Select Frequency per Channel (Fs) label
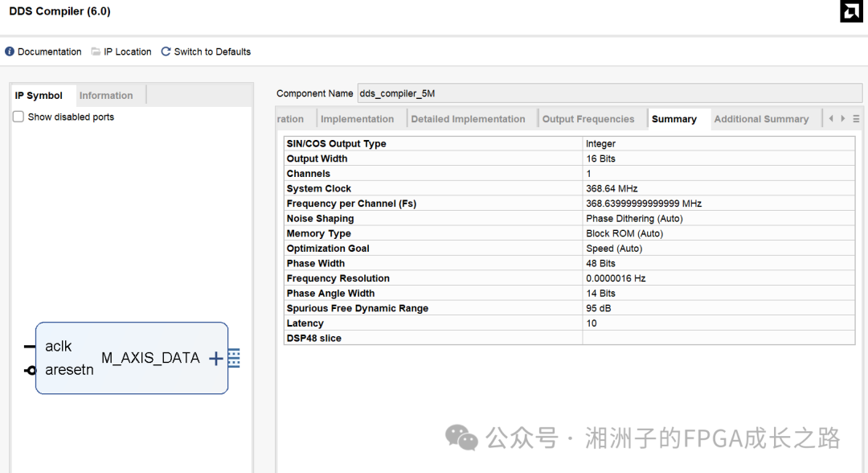This screenshot has height=473, width=868. coord(351,204)
